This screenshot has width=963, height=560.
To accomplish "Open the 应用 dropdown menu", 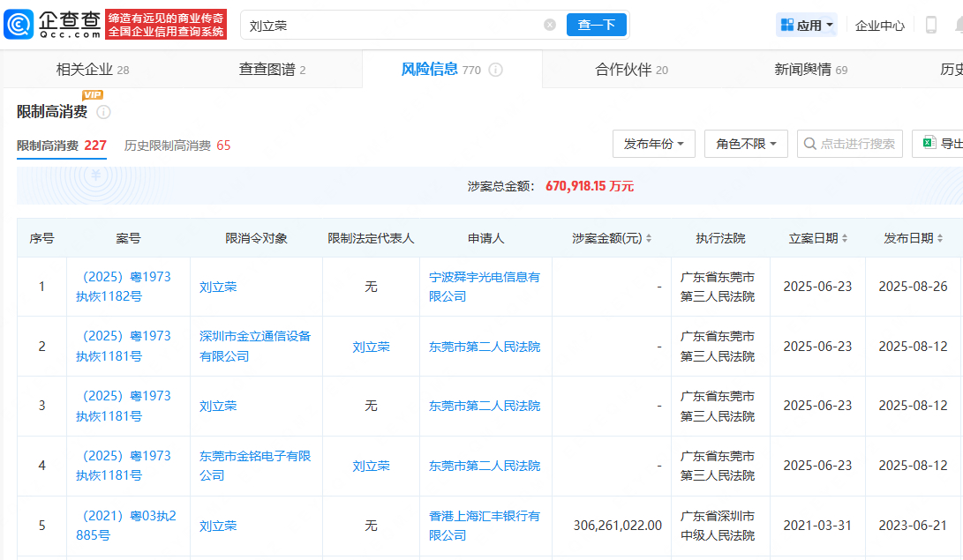I will (x=807, y=26).
